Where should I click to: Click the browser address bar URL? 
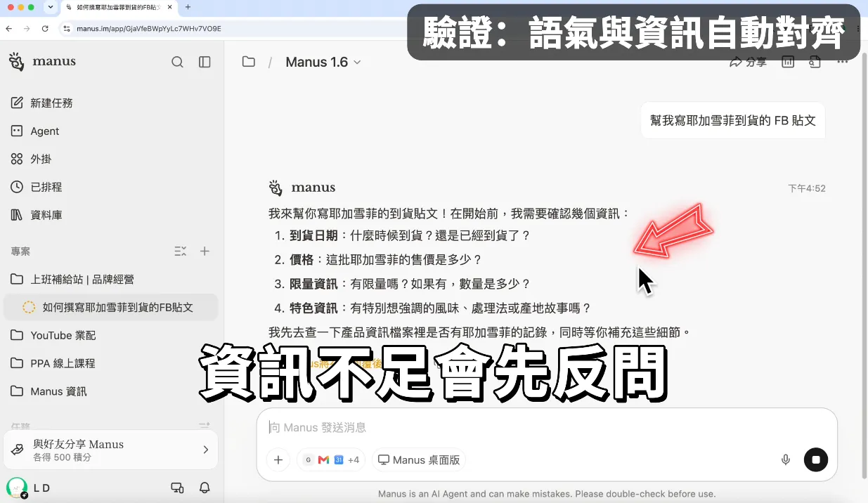tap(149, 29)
